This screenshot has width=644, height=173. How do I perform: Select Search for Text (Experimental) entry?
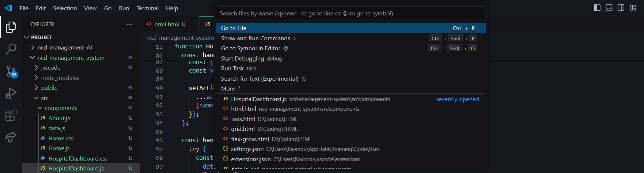click(x=351, y=78)
